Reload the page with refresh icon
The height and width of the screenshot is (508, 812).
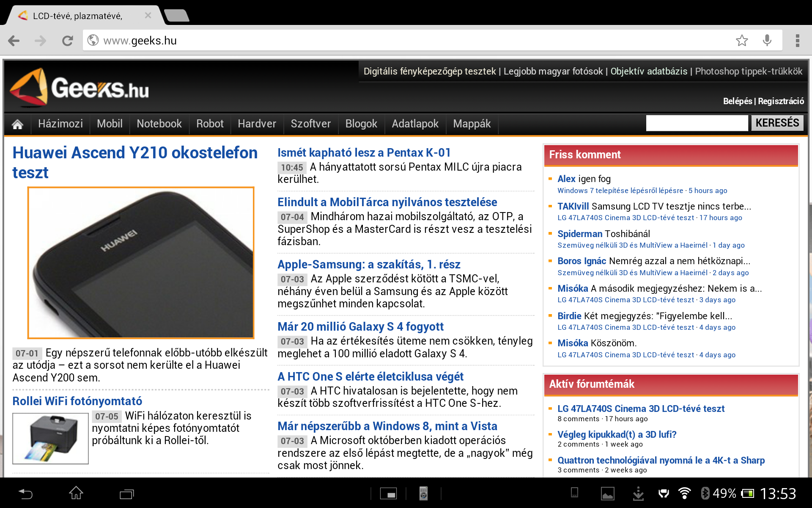67,41
